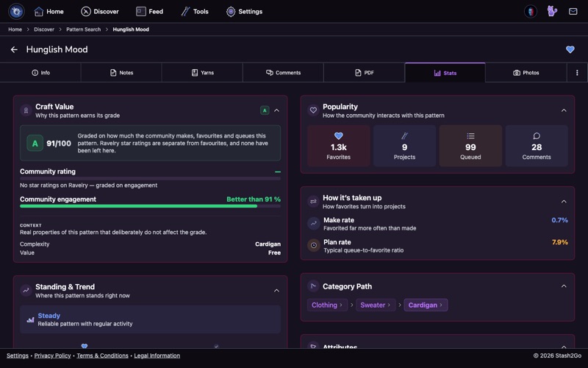588x368 pixels.
Task: Open the Legal Information footer link
Action: [x=157, y=355]
